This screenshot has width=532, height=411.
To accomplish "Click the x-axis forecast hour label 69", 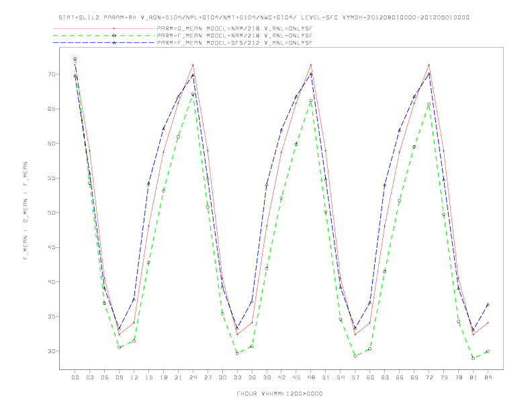I will pos(414,377).
